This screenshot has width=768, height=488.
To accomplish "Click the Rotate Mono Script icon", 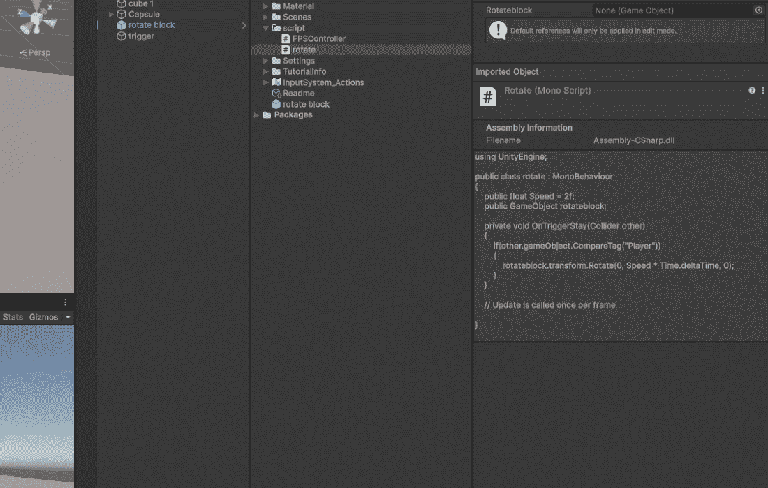I will tap(487, 97).
